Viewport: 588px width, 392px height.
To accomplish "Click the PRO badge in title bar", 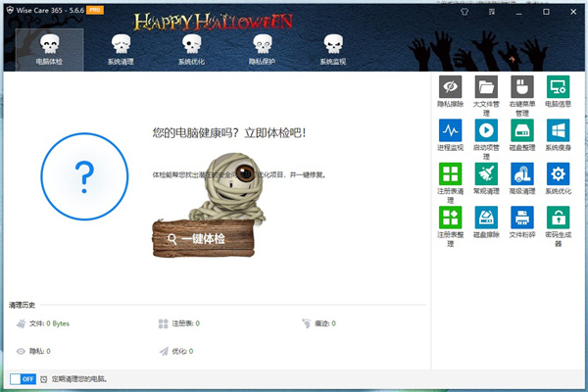I will [95, 10].
